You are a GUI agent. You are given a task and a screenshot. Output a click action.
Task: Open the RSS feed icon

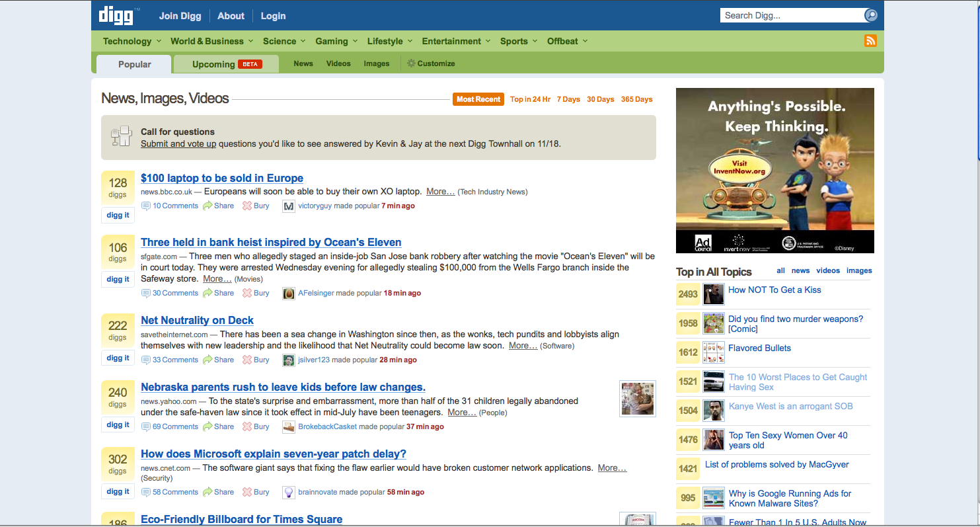(870, 41)
